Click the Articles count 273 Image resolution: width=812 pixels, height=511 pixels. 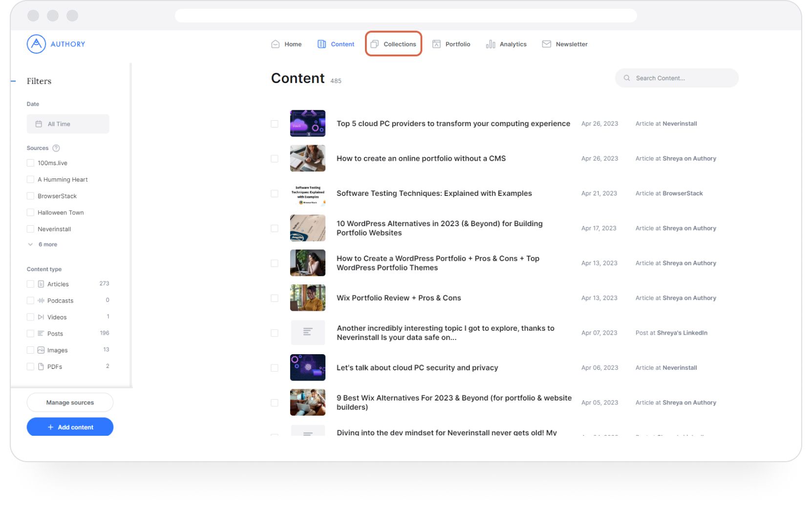[x=104, y=283]
